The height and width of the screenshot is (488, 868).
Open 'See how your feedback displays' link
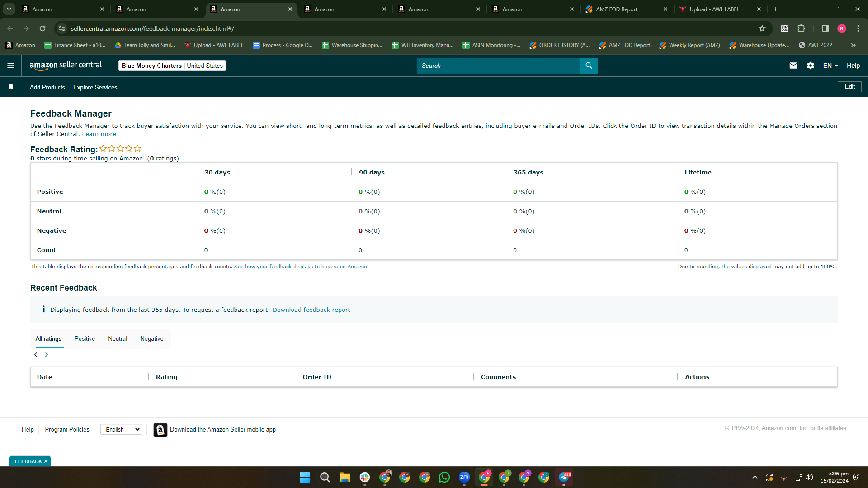pyautogui.click(x=301, y=267)
